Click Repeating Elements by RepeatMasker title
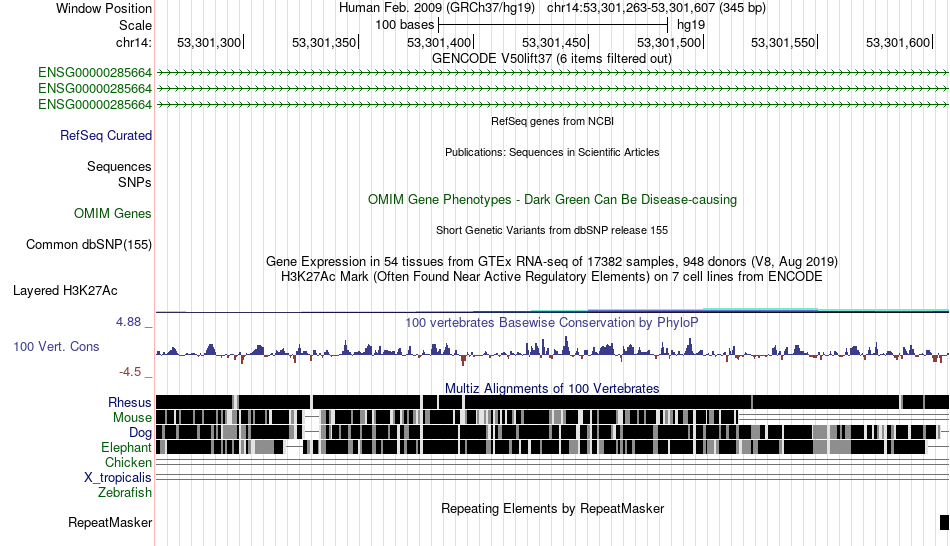Viewport: 950px width, 546px height. (552, 508)
